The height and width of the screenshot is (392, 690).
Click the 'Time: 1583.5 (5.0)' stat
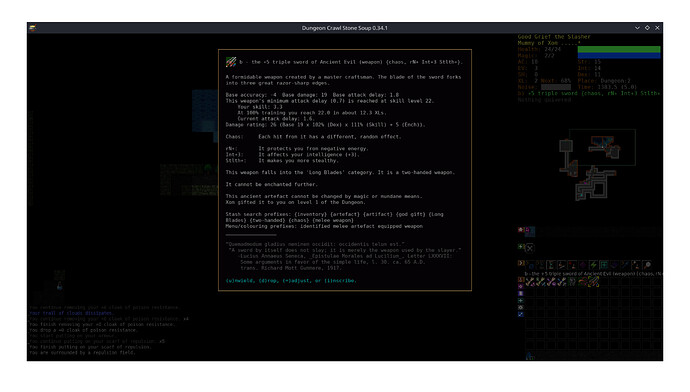click(x=607, y=87)
